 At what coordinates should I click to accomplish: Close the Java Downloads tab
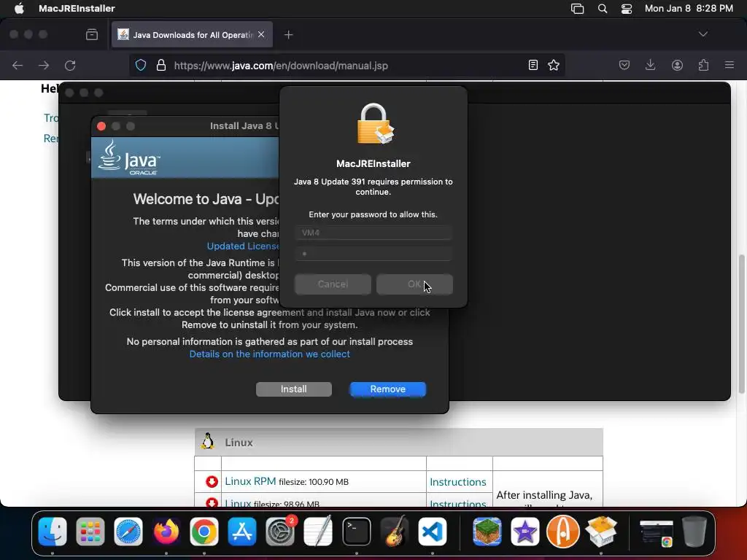(261, 34)
